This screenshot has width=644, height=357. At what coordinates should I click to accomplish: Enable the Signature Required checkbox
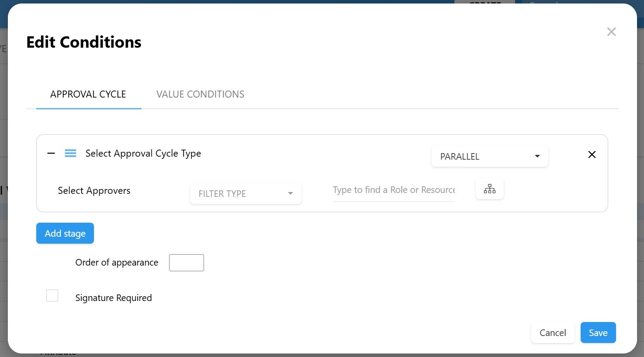coord(52,296)
